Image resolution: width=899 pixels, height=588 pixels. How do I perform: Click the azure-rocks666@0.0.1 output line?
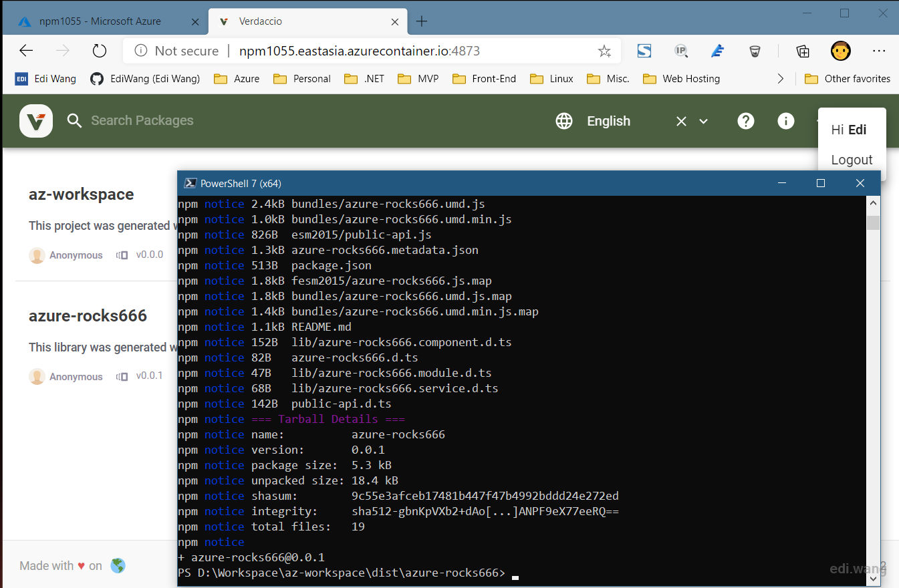[x=251, y=557]
